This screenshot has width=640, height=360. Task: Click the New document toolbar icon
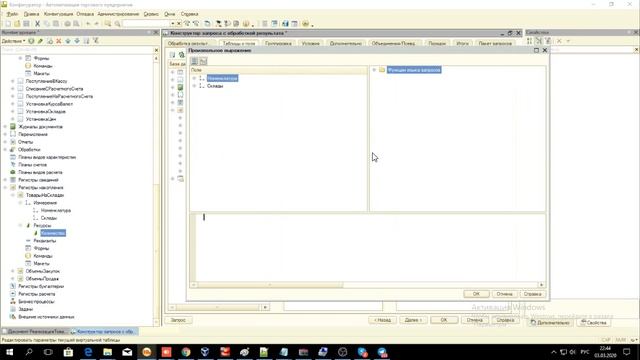click(x=8, y=24)
